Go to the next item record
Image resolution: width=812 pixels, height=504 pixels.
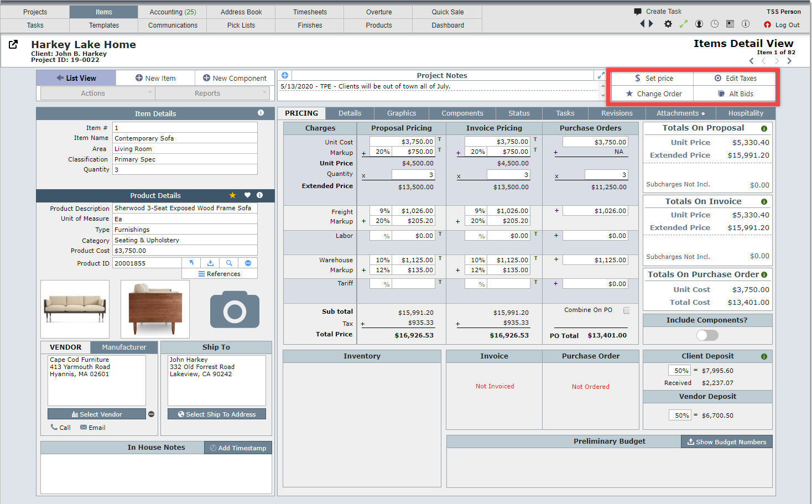click(777, 61)
